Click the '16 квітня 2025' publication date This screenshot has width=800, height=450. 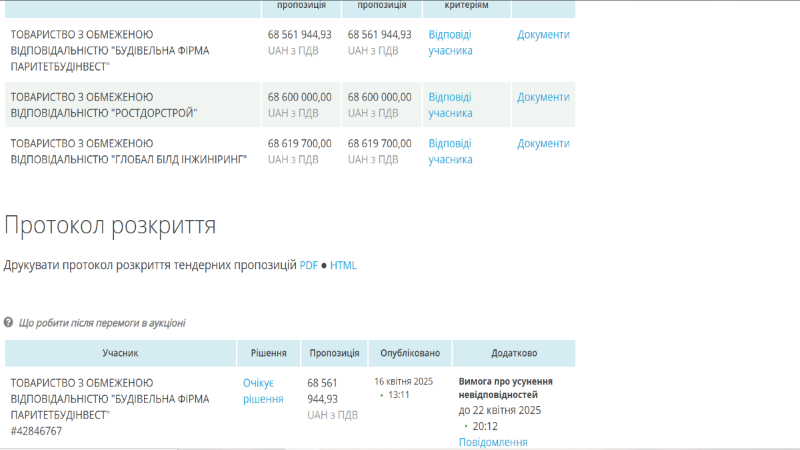[x=405, y=382]
